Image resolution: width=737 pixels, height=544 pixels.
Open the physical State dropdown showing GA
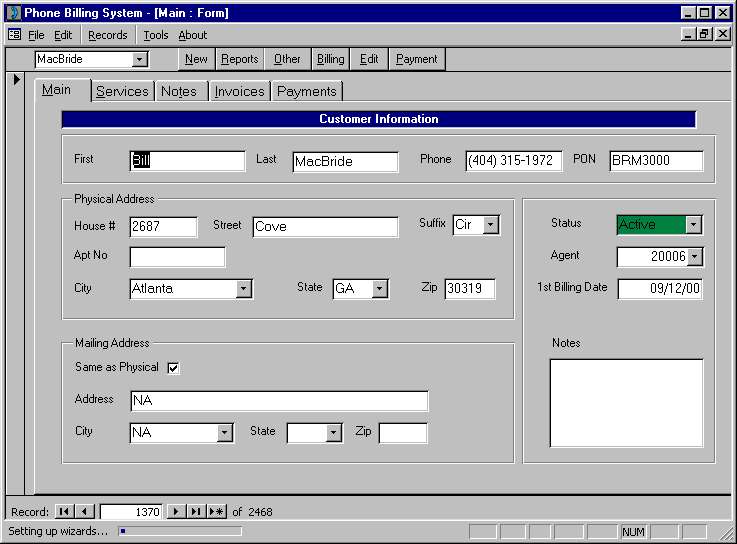click(380, 289)
